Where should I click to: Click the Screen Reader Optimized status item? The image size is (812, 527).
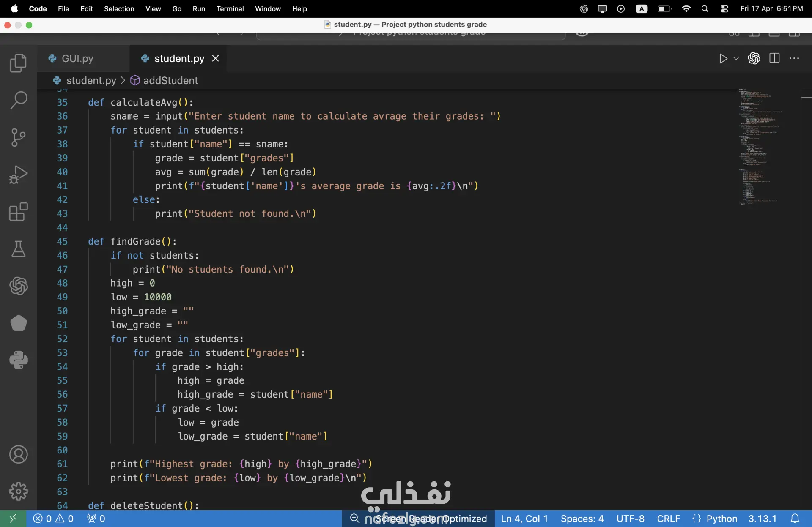click(x=431, y=518)
